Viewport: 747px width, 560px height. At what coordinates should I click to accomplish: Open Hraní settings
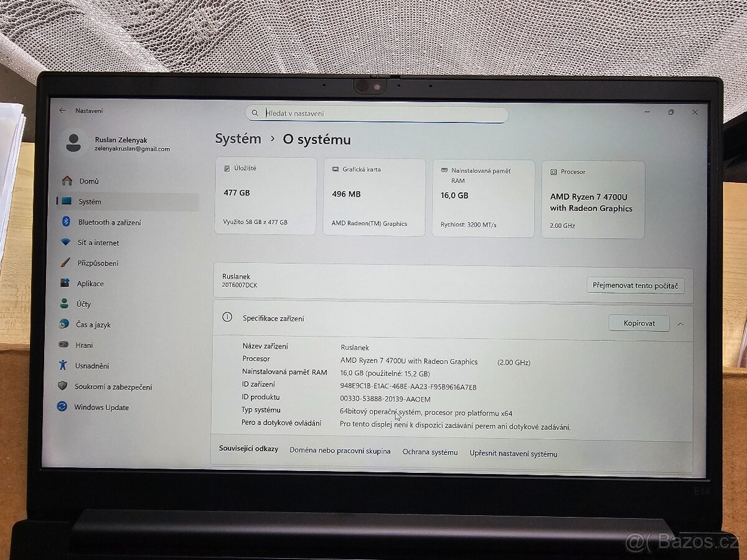pos(84,345)
